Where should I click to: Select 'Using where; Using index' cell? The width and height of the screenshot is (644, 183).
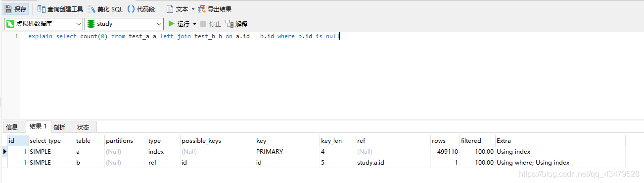(560, 162)
